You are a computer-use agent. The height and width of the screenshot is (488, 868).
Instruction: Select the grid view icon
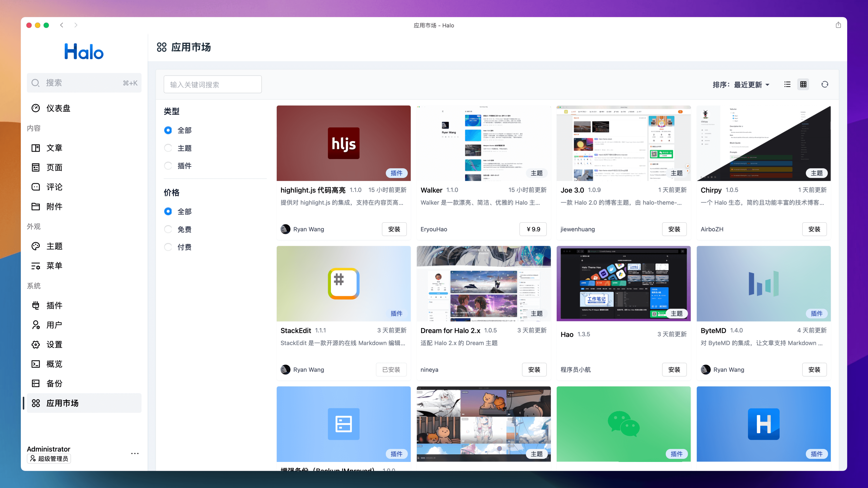[803, 84]
